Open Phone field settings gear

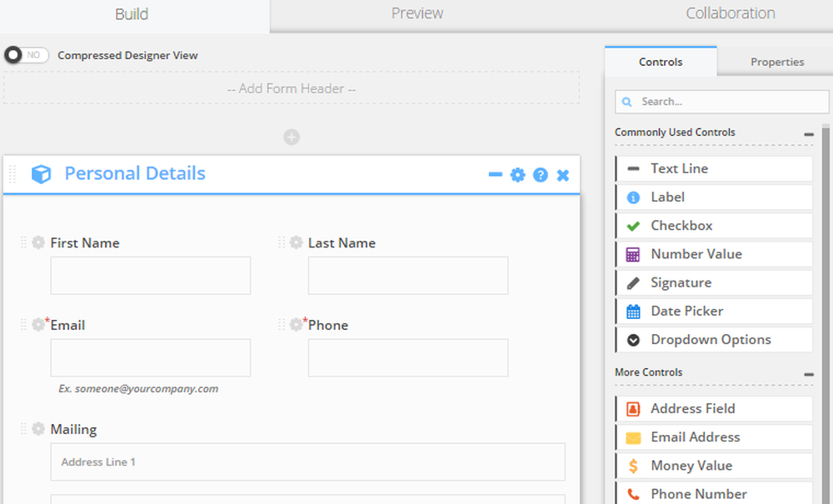tap(296, 324)
